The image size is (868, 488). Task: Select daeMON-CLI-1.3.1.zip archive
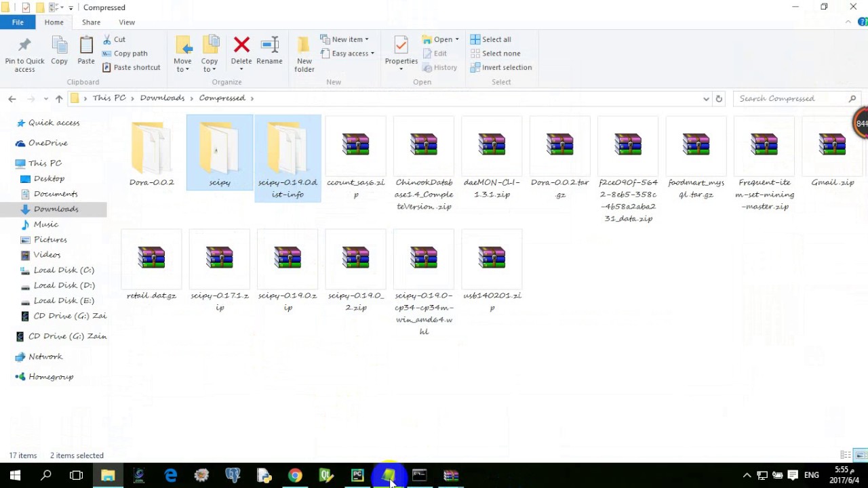(x=492, y=159)
